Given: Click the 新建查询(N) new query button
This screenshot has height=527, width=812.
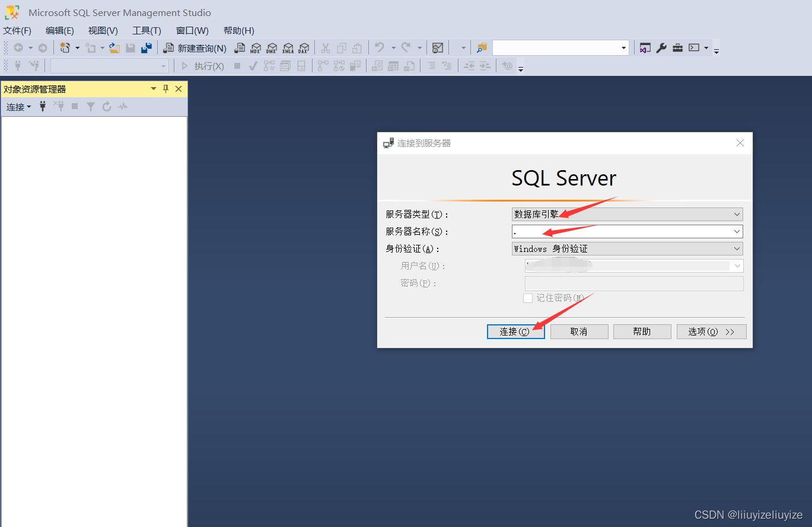Looking at the screenshot, I should pyautogui.click(x=195, y=48).
